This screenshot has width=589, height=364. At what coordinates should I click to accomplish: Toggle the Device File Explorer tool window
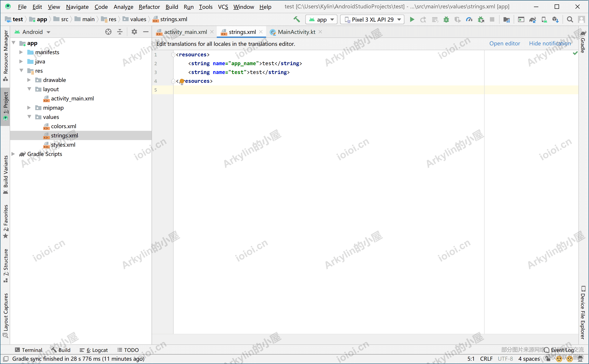(x=583, y=312)
